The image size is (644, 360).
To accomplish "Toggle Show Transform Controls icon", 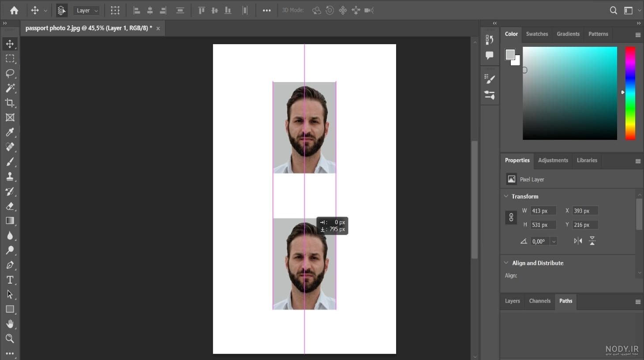I will click(x=115, y=10).
